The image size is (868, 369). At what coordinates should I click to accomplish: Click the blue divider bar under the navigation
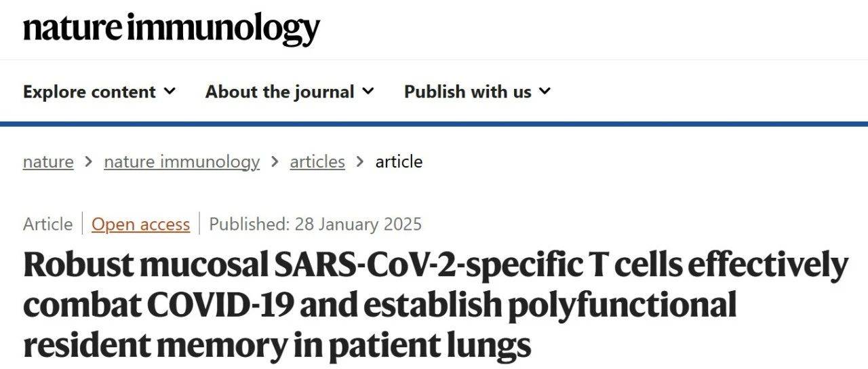tap(434, 123)
